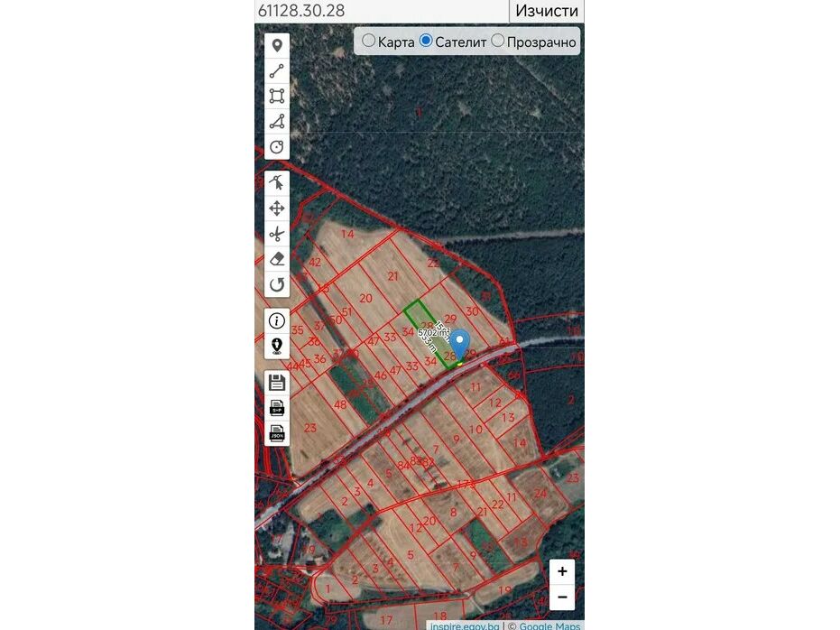
Task: Activate the vertex edit tool
Action: (x=277, y=182)
